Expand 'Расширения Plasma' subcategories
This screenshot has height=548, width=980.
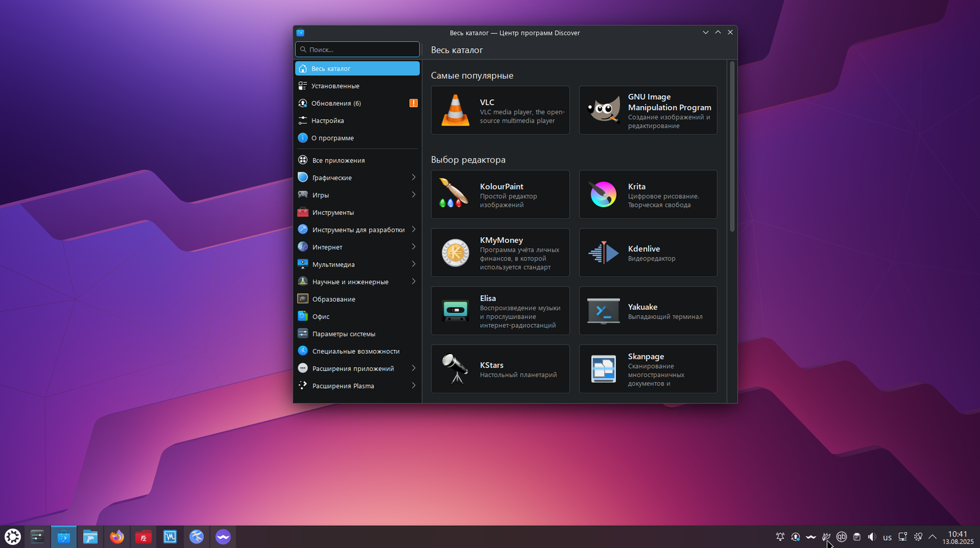click(414, 385)
